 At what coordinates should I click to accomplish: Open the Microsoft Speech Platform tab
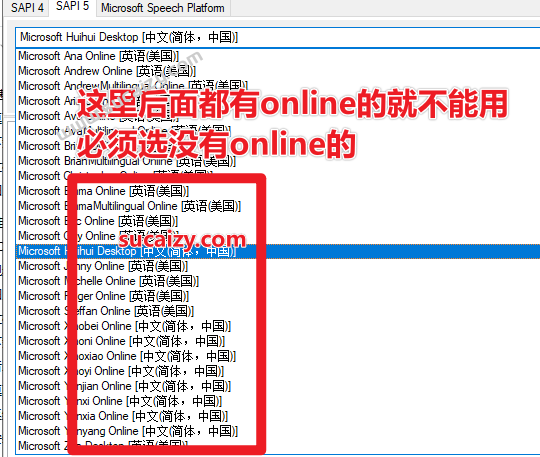pos(163,8)
